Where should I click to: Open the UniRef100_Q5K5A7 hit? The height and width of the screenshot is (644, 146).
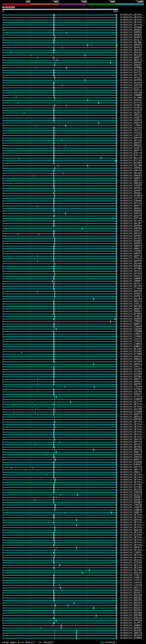[131, 63]
